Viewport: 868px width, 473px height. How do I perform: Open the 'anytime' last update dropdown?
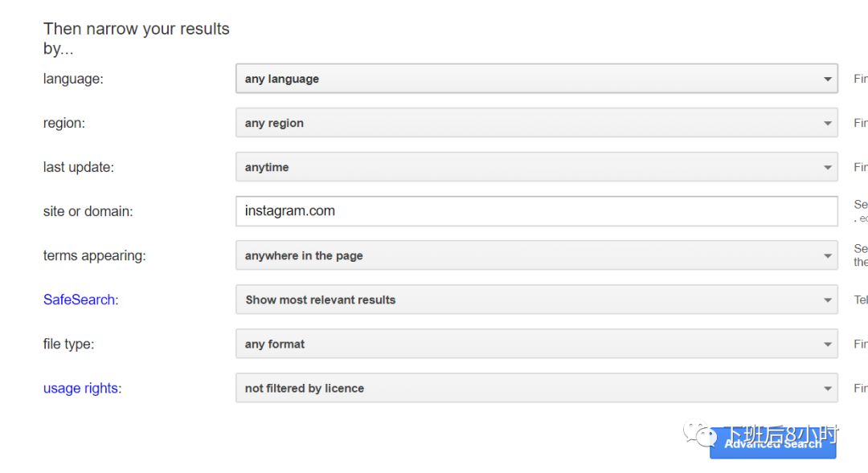click(x=536, y=167)
